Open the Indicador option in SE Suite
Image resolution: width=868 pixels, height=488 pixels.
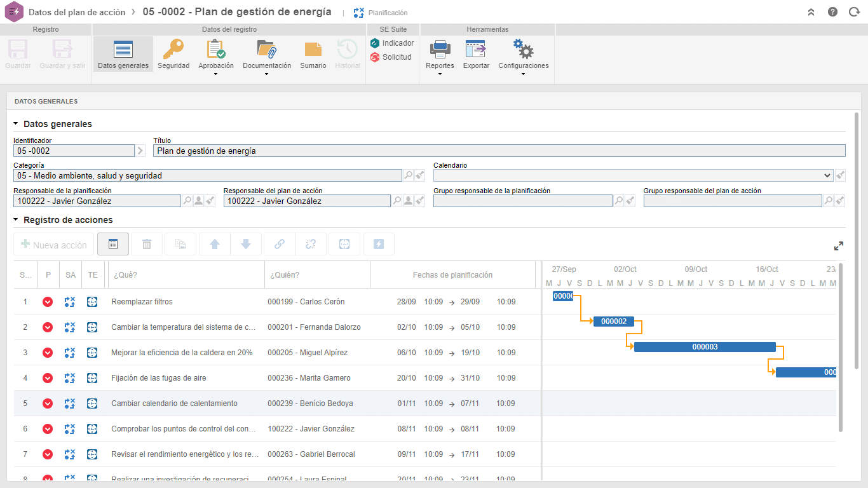(392, 43)
